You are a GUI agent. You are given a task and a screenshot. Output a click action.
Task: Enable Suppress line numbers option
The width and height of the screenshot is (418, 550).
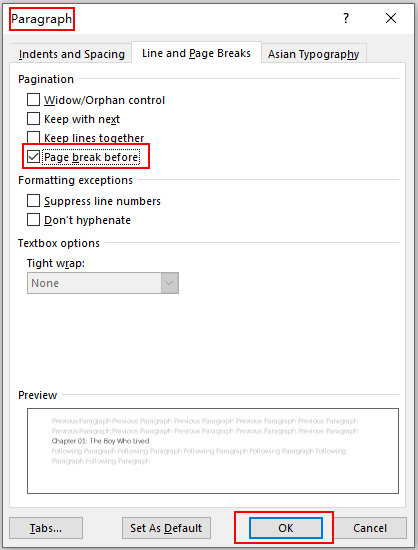click(x=33, y=201)
